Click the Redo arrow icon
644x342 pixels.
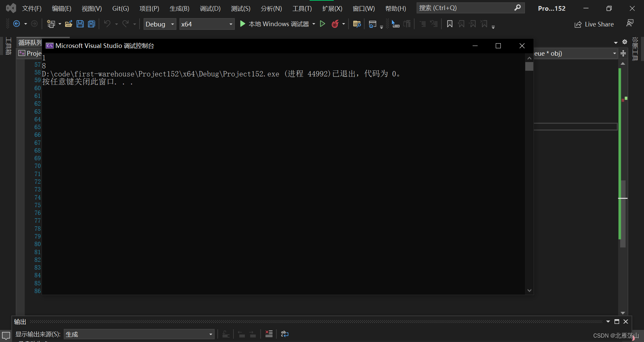pos(125,24)
